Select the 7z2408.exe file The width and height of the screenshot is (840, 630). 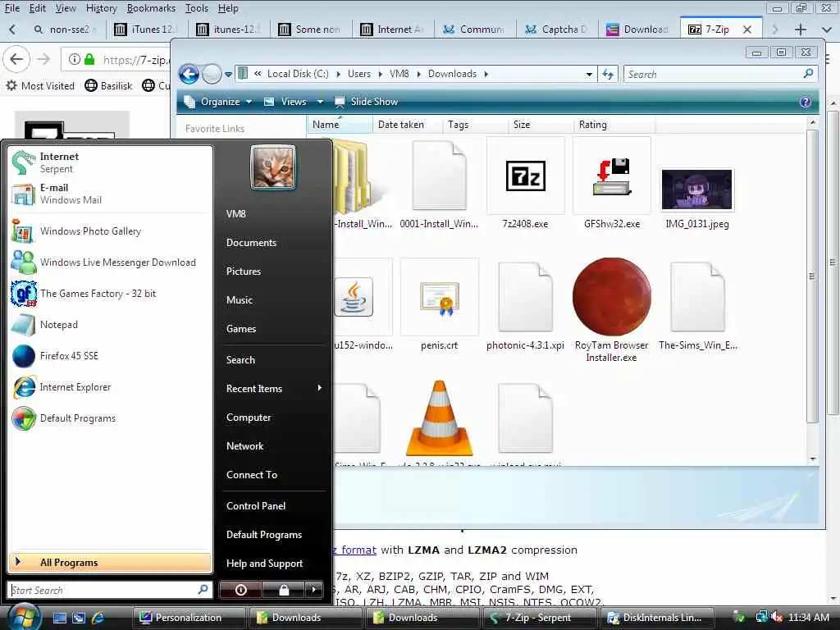point(525,184)
